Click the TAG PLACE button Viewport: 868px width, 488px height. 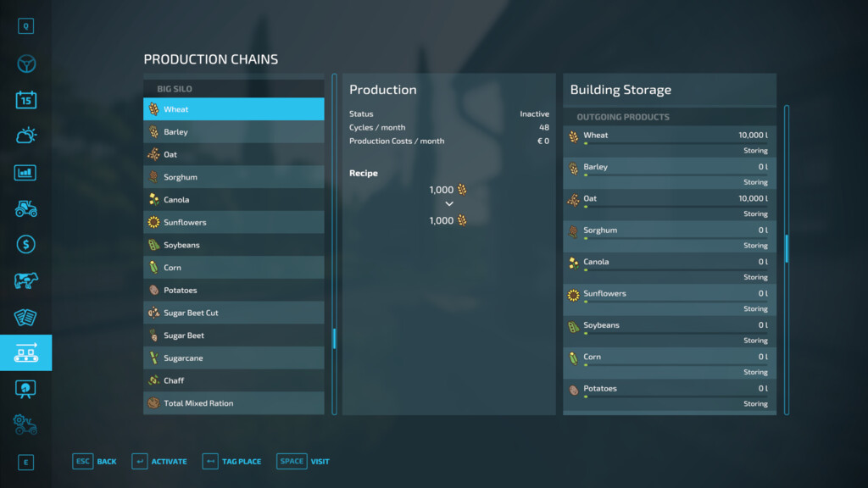(x=232, y=462)
